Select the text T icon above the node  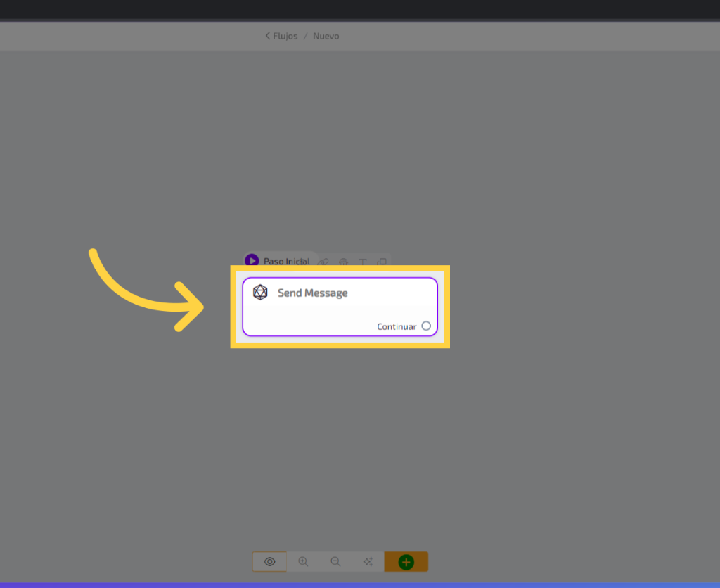(x=363, y=262)
